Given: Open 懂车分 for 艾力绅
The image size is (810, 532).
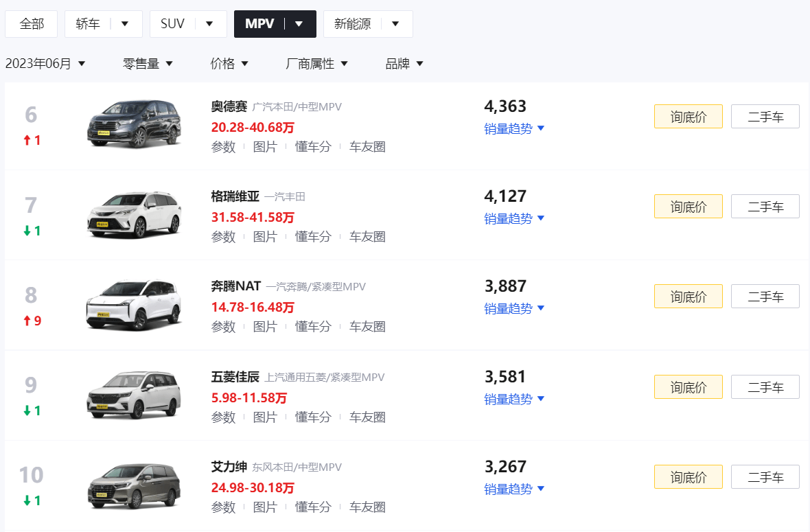Looking at the screenshot, I should (313, 507).
